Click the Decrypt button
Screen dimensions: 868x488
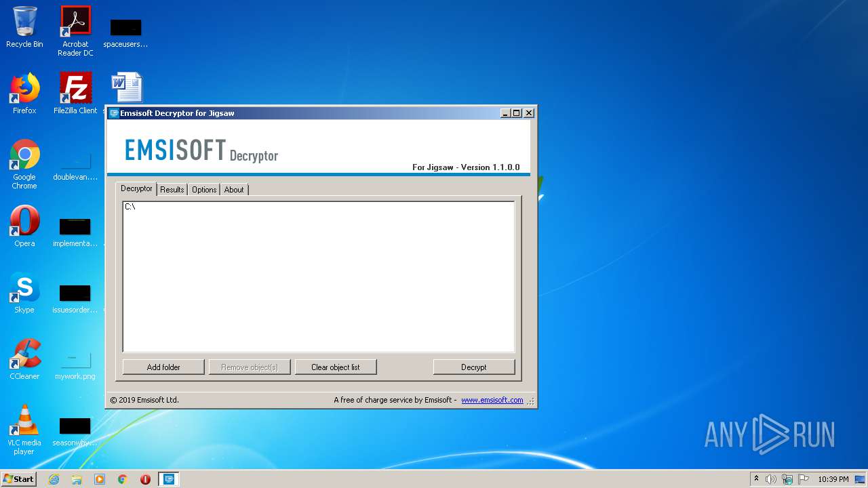(x=474, y=367)
